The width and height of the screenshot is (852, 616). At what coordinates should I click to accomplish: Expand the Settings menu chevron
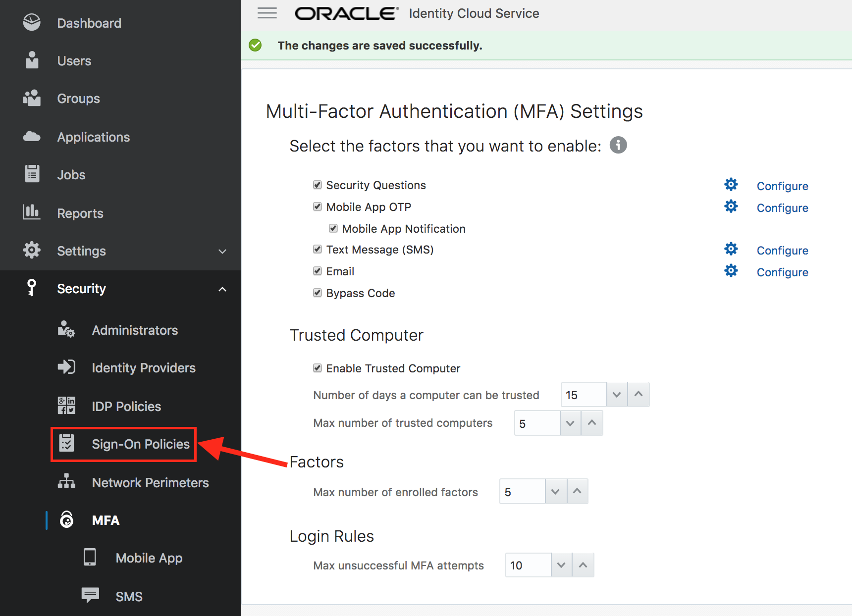222,251
